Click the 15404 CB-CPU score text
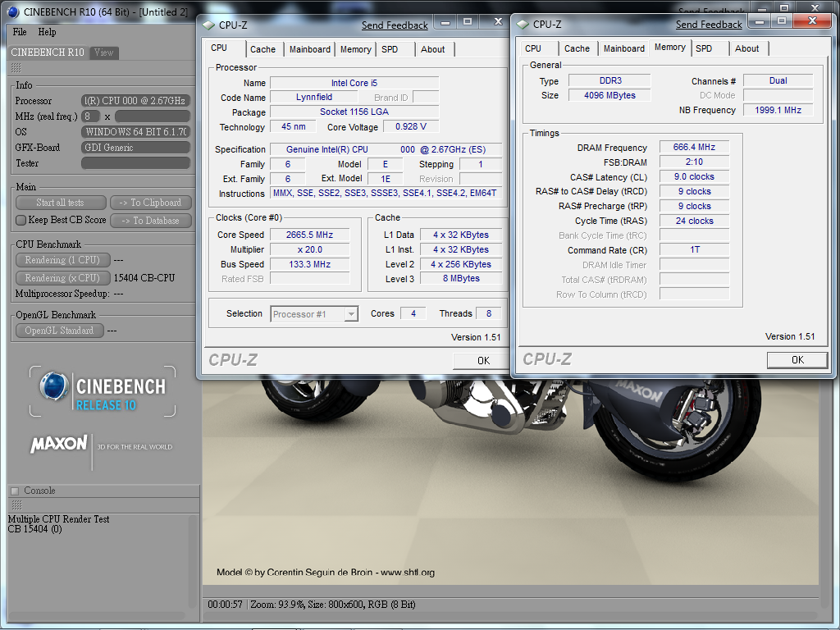 [144, 278]
